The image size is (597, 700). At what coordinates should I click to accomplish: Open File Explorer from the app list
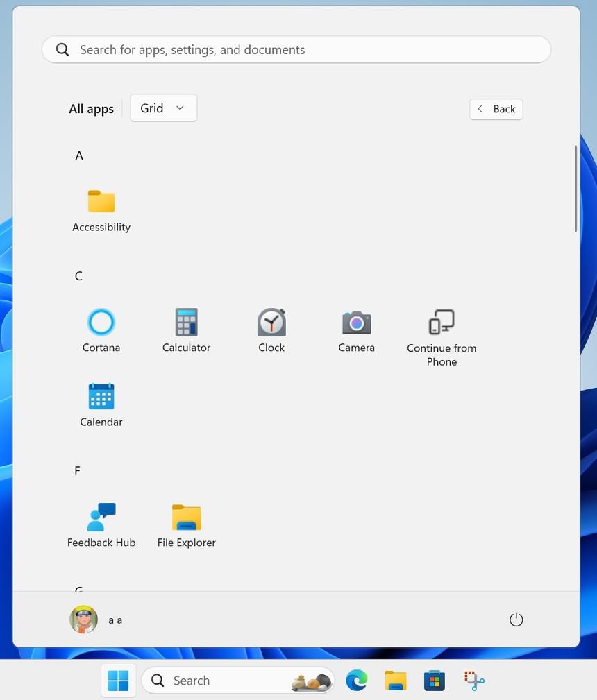186,525
